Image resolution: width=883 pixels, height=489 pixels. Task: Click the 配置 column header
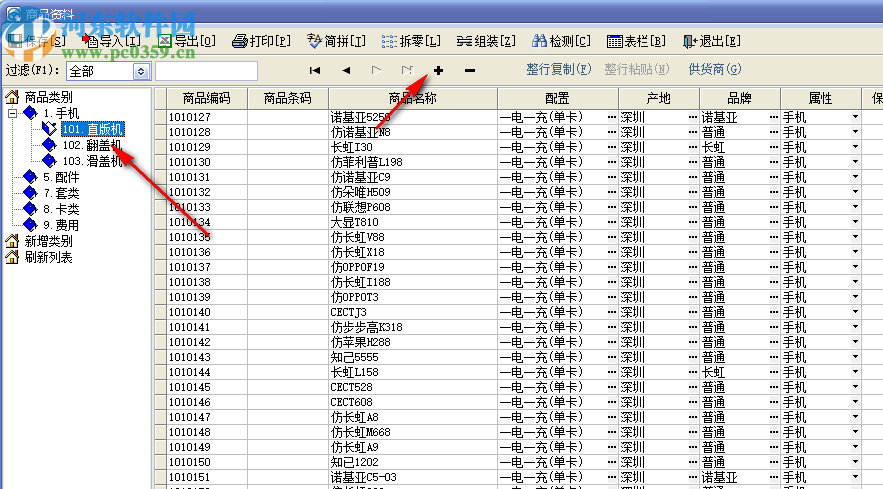point(558,99)
